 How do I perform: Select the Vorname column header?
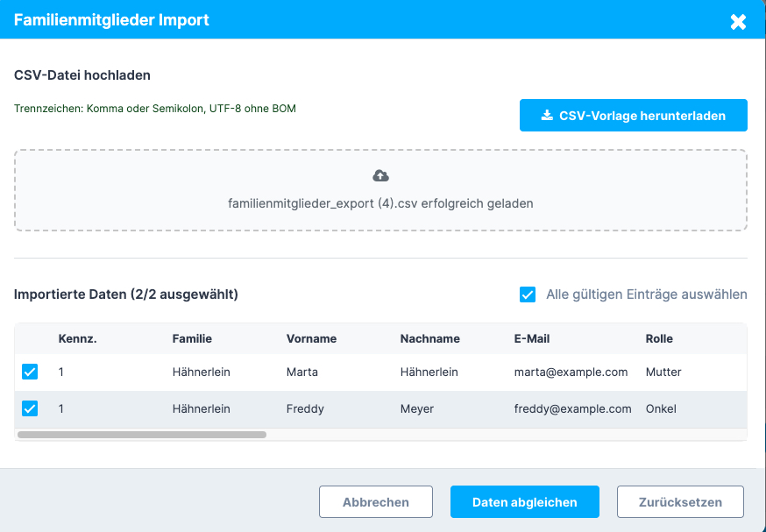point(311,338)
